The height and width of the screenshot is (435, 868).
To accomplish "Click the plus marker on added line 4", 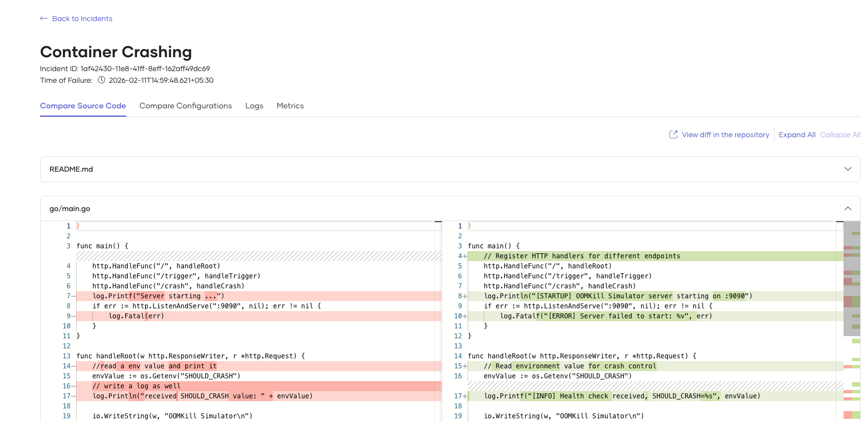I will coord(464,256).
